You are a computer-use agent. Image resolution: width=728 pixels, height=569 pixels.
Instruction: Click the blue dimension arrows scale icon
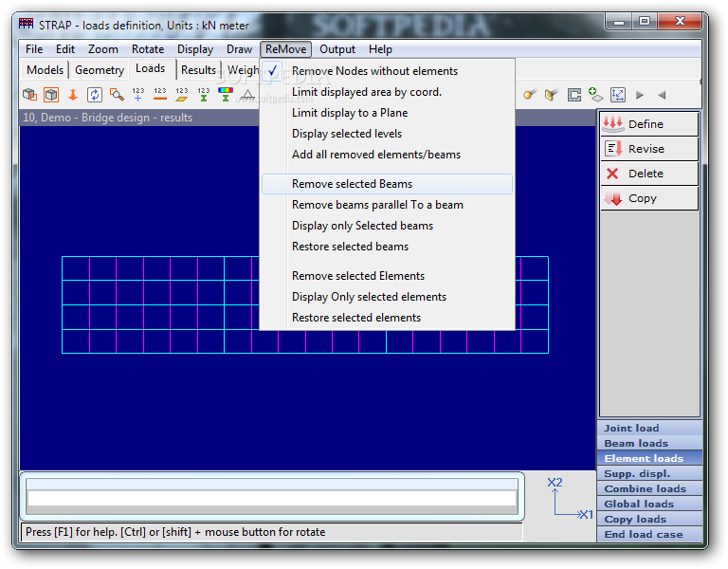(618, 95)
